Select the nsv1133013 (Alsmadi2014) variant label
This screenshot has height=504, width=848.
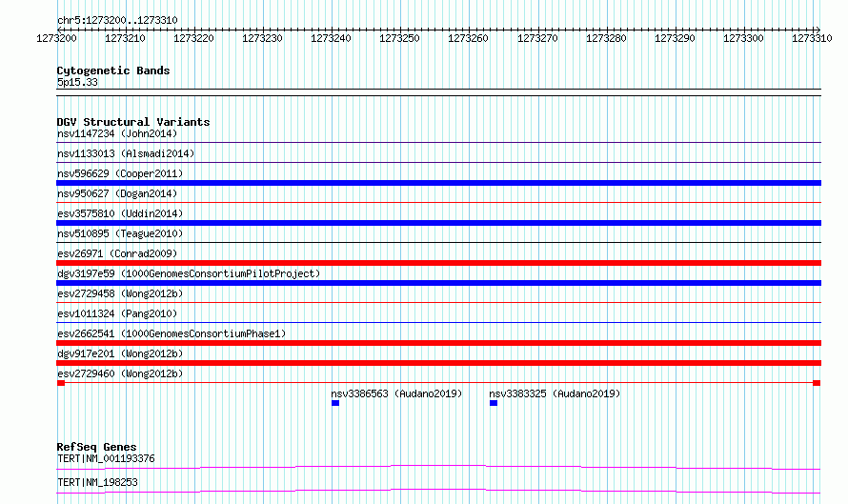126,153
